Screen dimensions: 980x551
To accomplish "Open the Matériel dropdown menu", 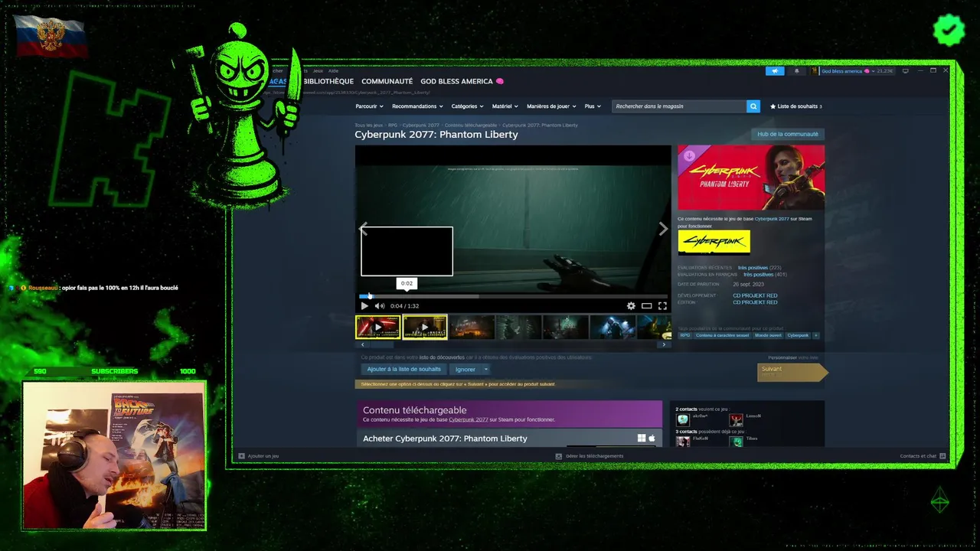I will coord(505,106).
